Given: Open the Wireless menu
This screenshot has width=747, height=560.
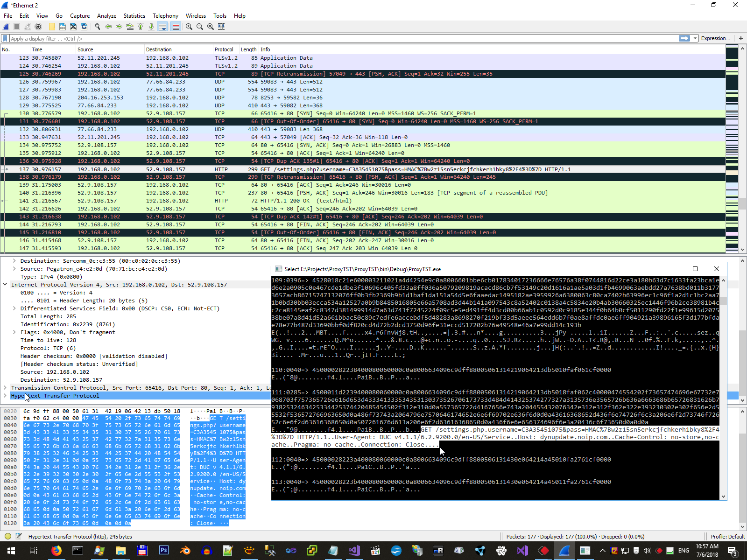Looking at the screenshot, I should [196, 15].
